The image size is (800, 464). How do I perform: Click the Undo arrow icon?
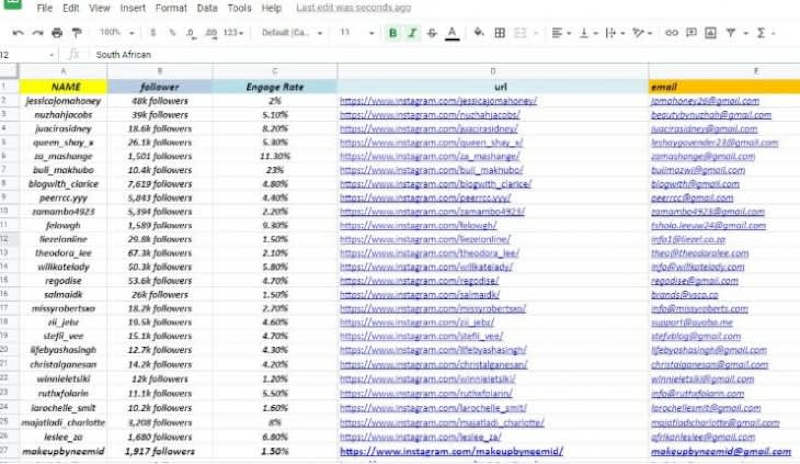point(18,33)
